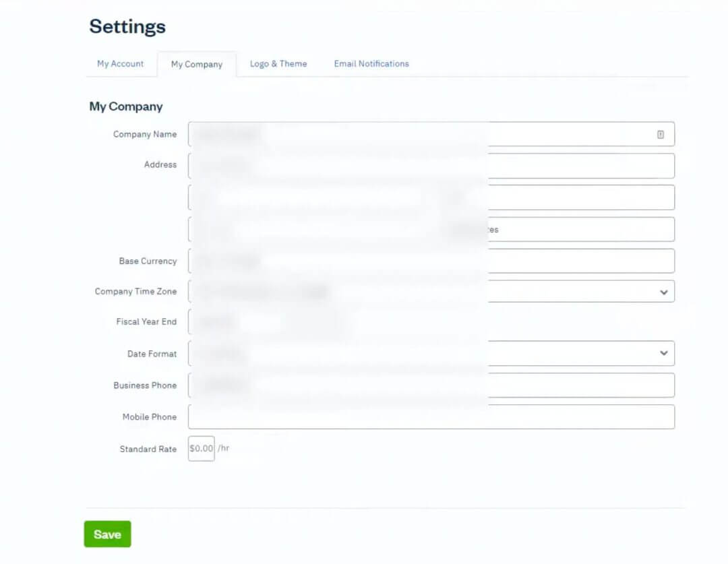The height and width of the screenshot is (564, 728).
Task: Expand the Date Format dropdown
Action: click(431, 352)
